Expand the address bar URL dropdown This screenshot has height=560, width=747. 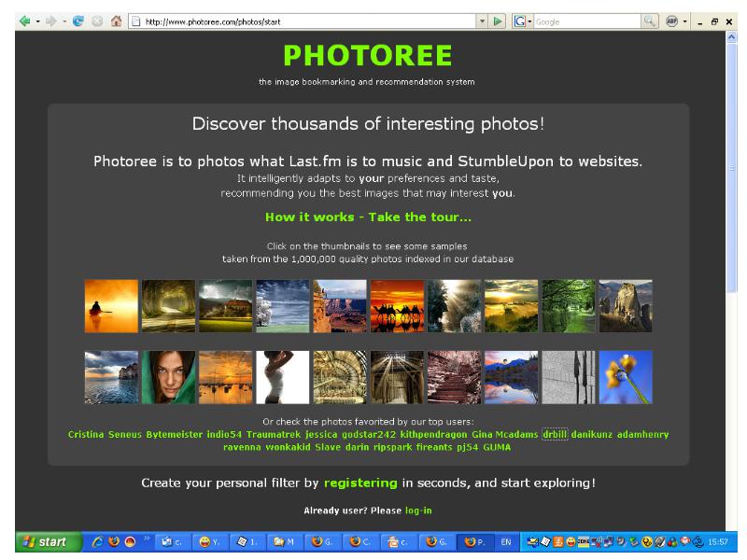[x=482, y=21]
